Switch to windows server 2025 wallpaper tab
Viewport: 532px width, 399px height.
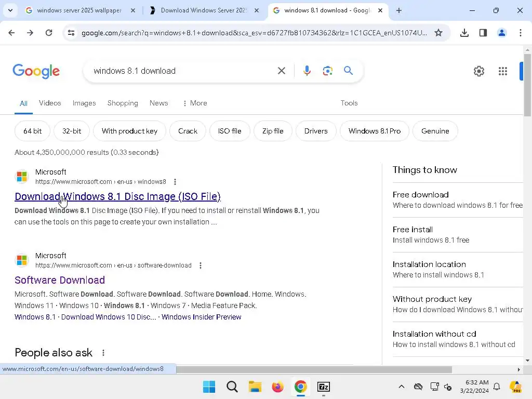coord(79,10)
